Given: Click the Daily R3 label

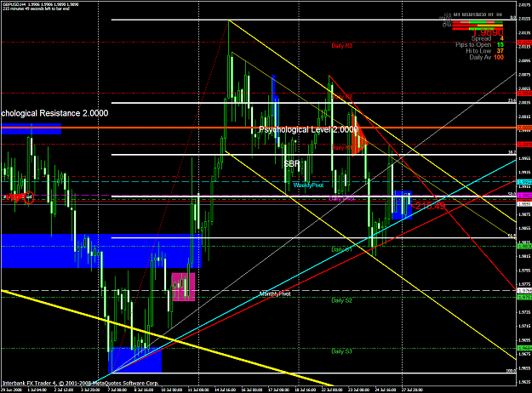Looking at the screenshot, I should click(x=341, y=46).
